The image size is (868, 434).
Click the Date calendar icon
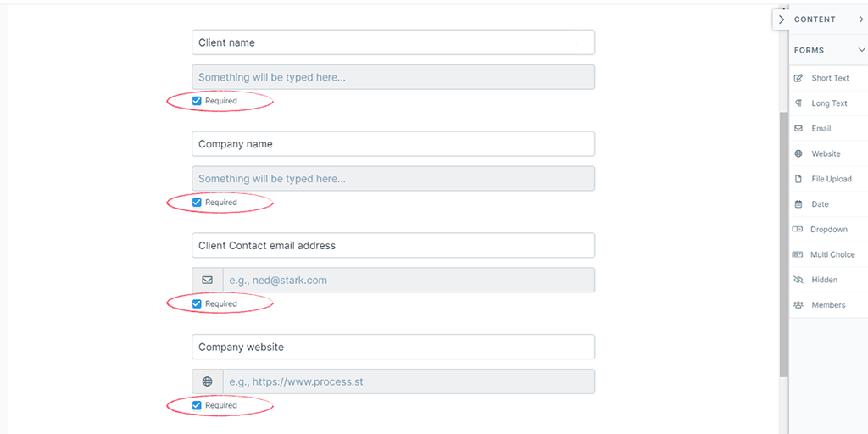click(798, 204)
